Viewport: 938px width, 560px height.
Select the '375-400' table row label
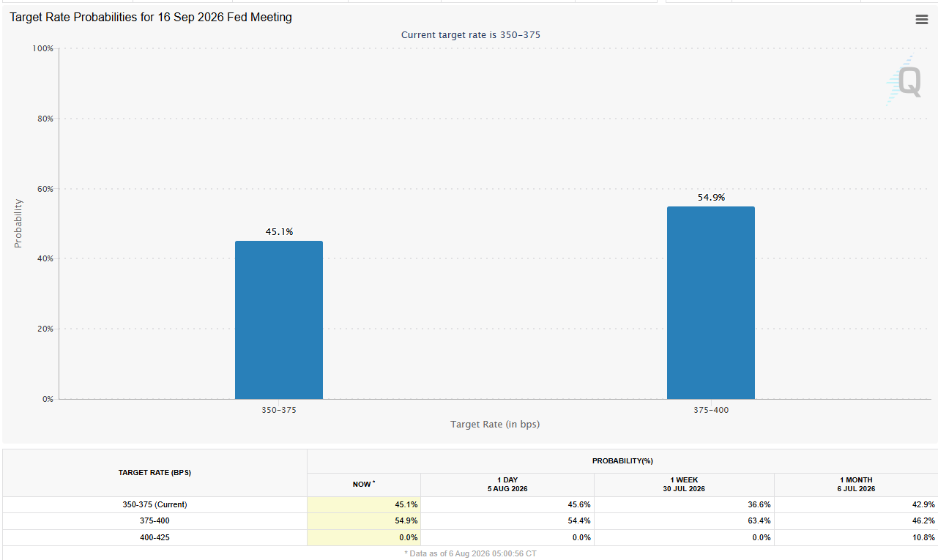[155, 521]
